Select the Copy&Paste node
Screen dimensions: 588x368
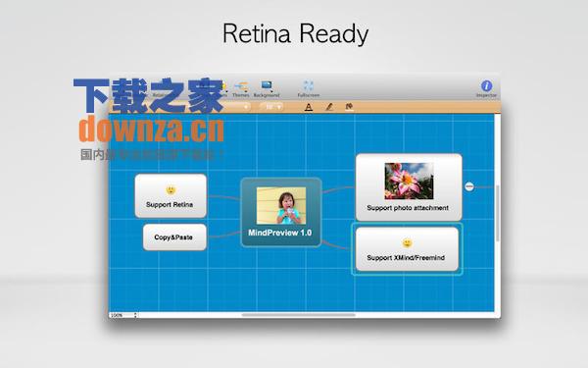point(174,237)
